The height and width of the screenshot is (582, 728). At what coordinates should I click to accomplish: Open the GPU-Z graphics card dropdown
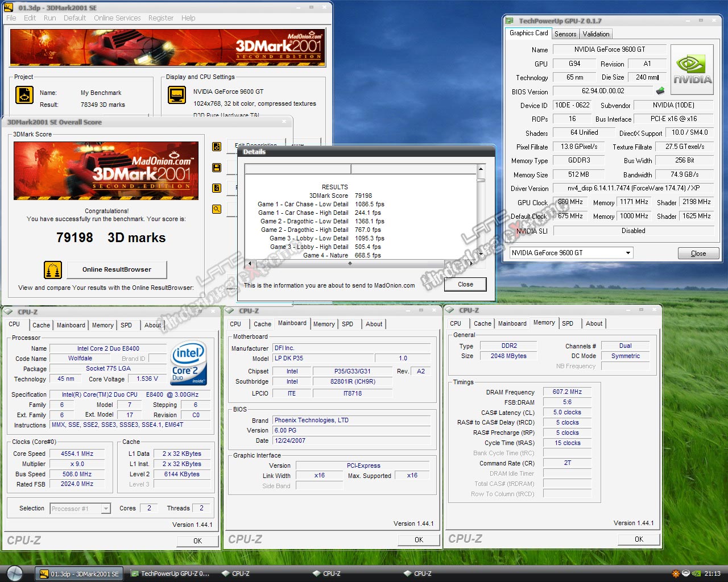(628, 253)
